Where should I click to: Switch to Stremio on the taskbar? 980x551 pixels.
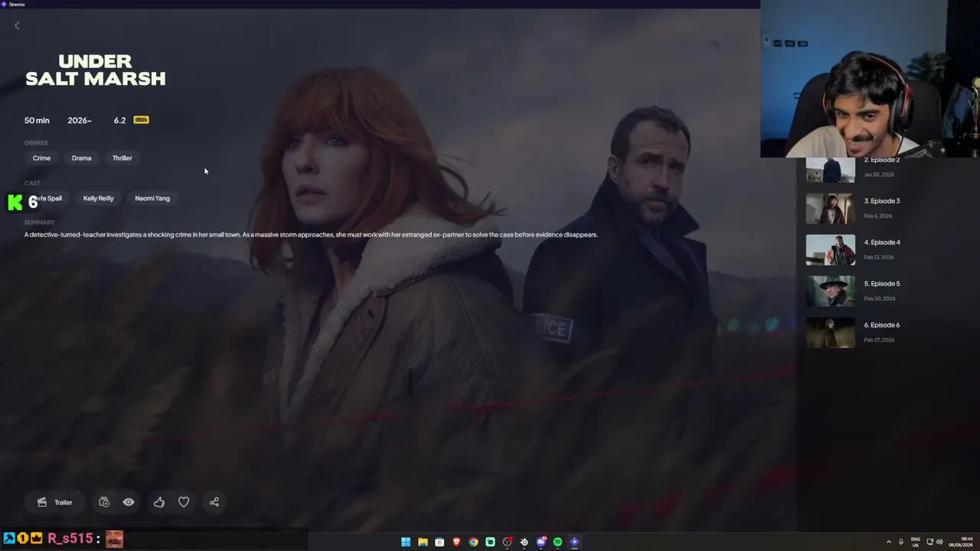574,542
